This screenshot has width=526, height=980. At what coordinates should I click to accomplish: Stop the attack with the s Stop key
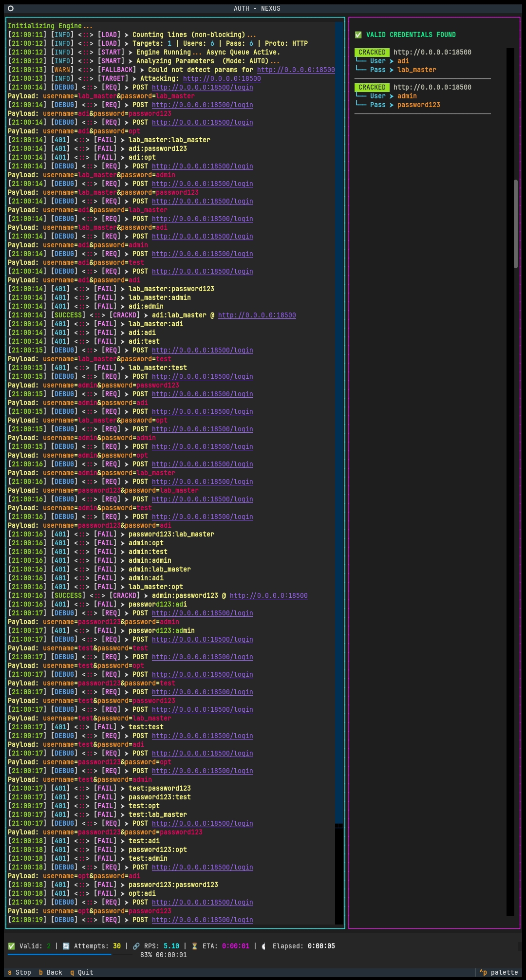click(x=19, y=972)
